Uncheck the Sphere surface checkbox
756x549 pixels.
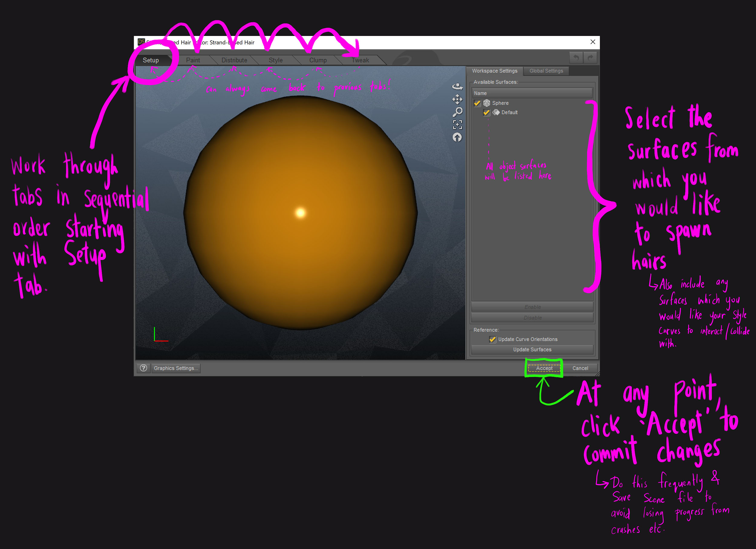pos(477,103)
